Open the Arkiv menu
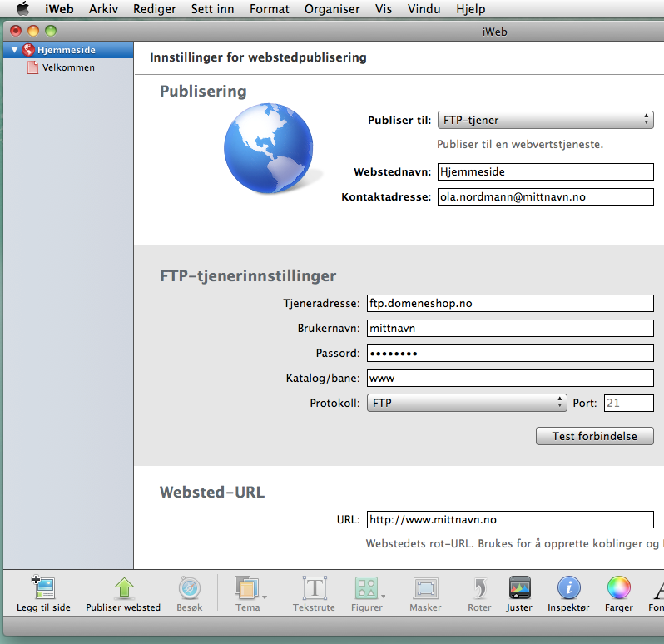664x644 pixels. tap(103, 9)
